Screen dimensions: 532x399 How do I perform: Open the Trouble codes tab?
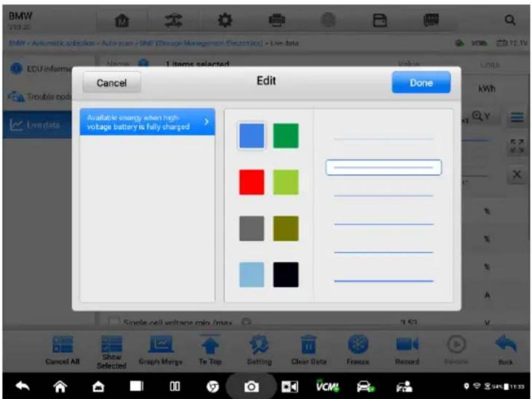tap(38, 97)
